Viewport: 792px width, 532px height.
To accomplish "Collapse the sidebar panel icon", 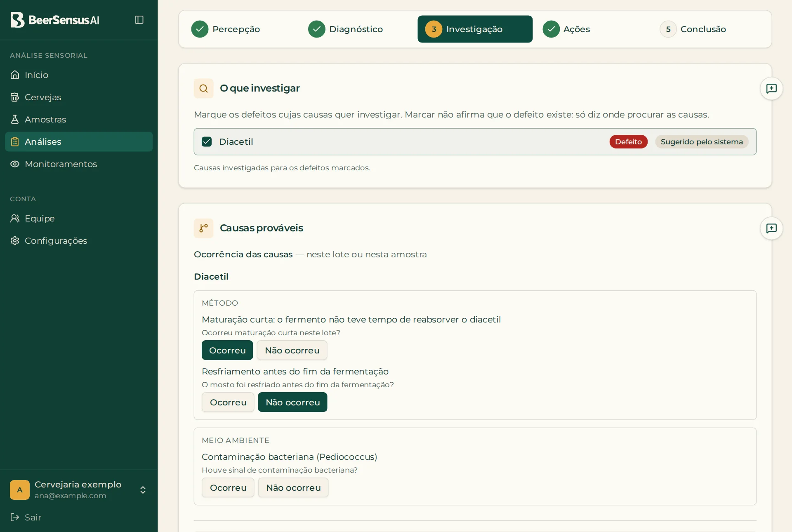I will [x=139, y=20].
